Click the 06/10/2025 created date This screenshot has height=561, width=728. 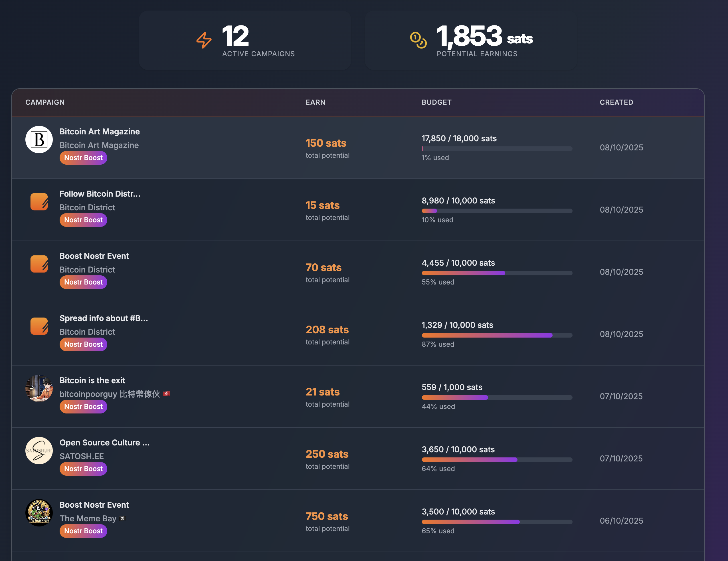(621, 521)
